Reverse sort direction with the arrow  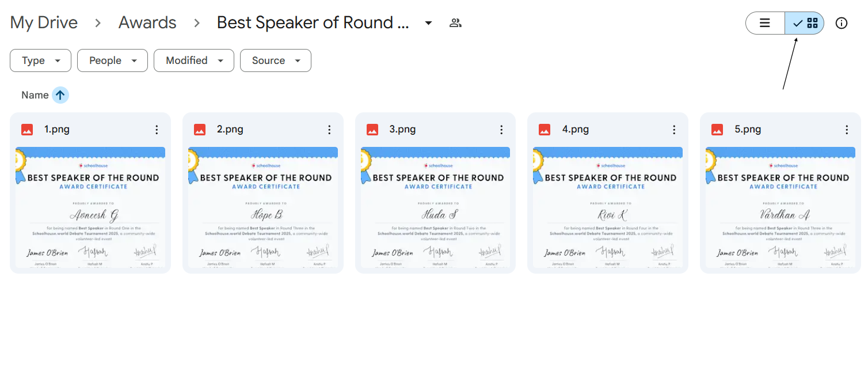click(60, 95)
